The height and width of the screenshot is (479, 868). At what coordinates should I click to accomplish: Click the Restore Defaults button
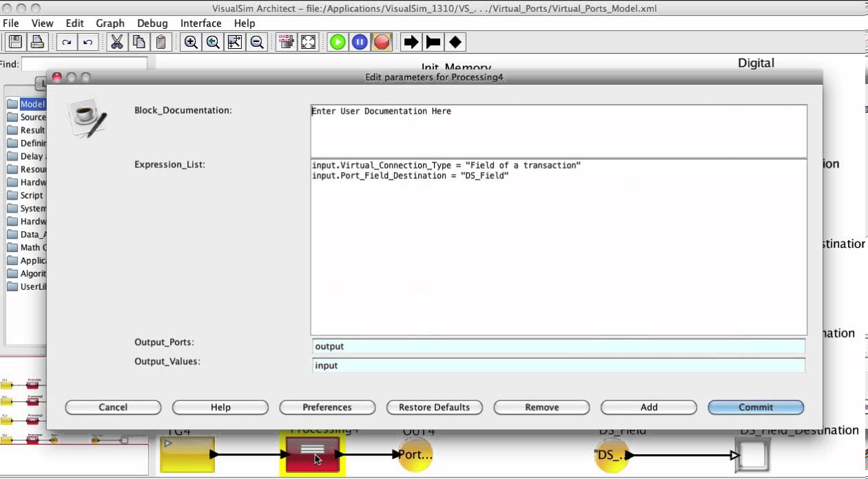pyautogui.click(x=435, y=407)
